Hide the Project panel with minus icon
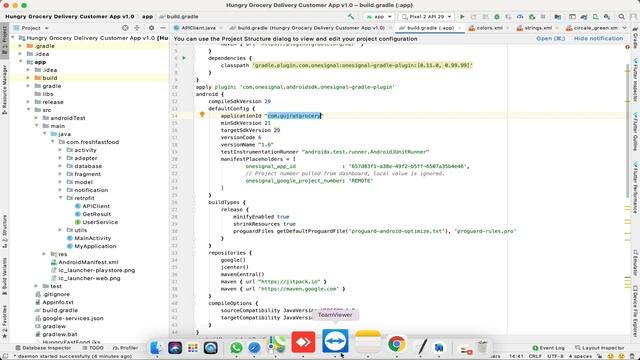640x360 pixels. pyautogui.click(x=163, y=28)
